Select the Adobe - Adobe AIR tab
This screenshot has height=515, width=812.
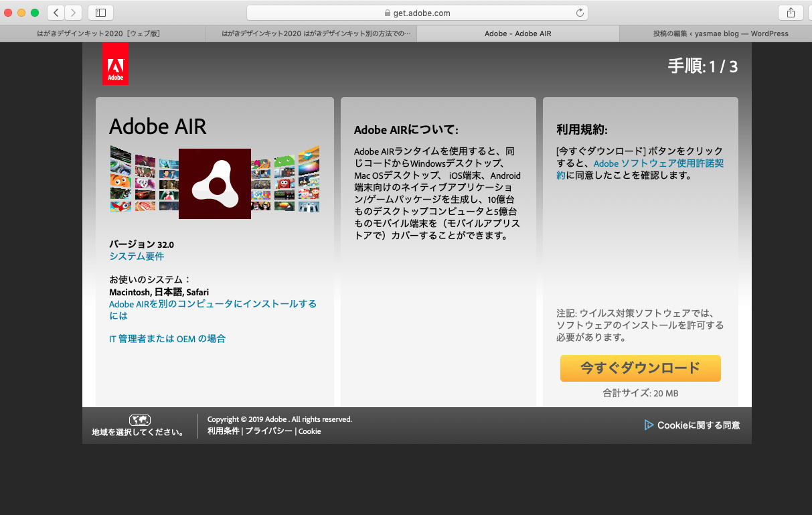[x=518, y=33]
